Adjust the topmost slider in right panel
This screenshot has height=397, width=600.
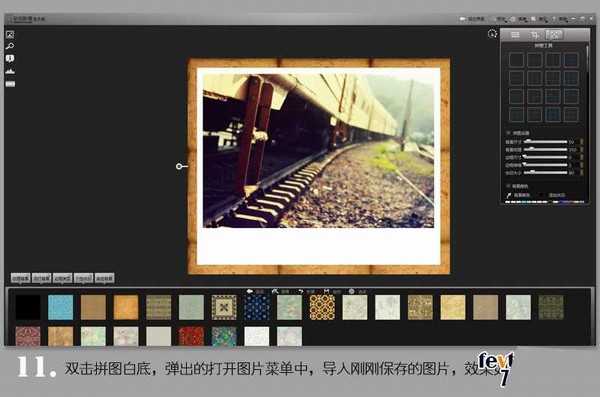pyautogui.click(x=545, y=142)
